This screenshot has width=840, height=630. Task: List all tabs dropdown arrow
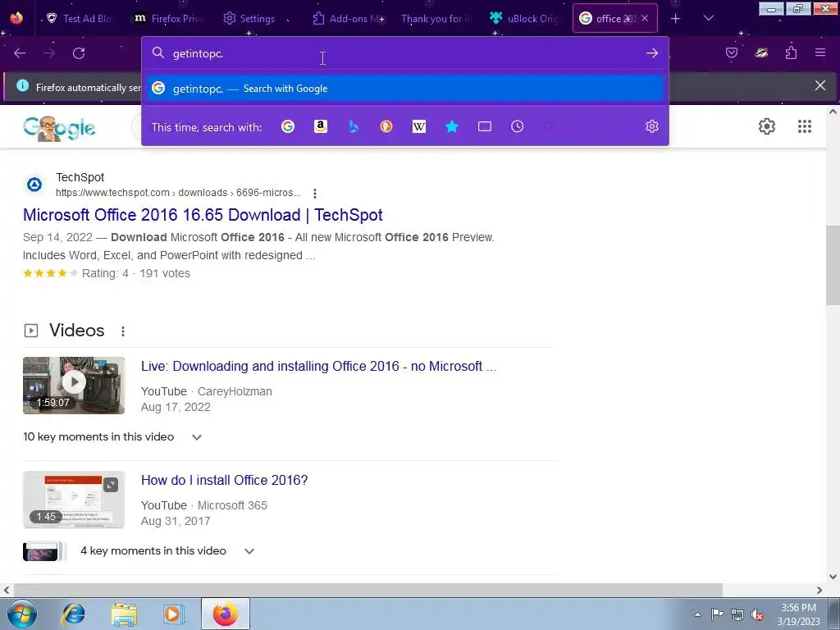pyautogui.click(x=709, y=18)
